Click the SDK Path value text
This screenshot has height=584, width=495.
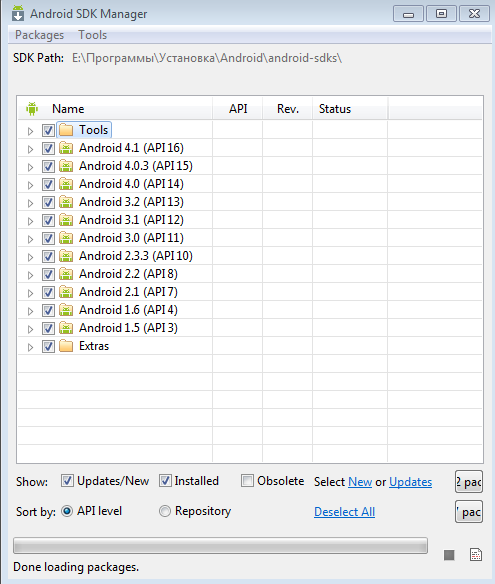pos(207,58)
